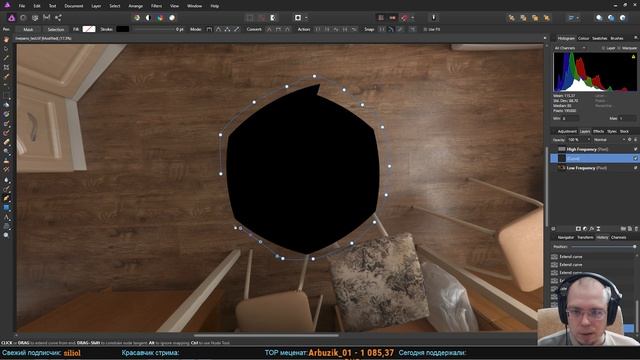
Task: Select the Rectangle shape tool
Action: click(x=6, y=208)
